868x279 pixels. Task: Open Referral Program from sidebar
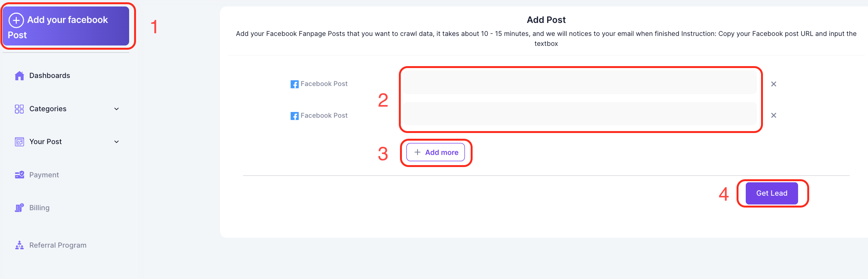click(58, 245)
